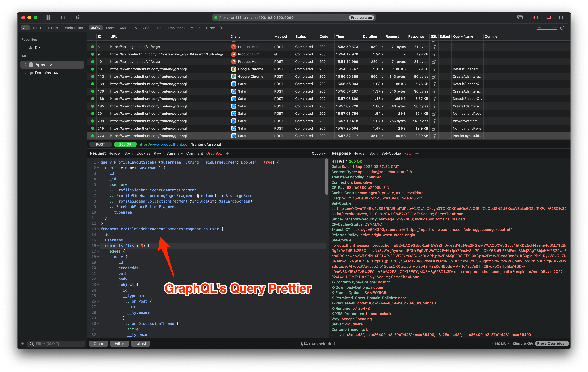This screenshot has width=588, height=372.
Task: Click the Domains globe icon
Action: click(x=31, y=73)
